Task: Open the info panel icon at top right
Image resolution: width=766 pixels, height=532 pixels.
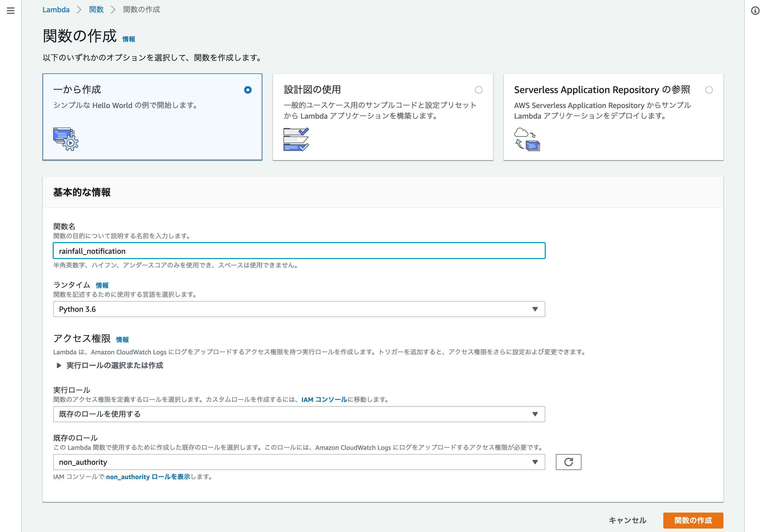Action: [755, 11]
